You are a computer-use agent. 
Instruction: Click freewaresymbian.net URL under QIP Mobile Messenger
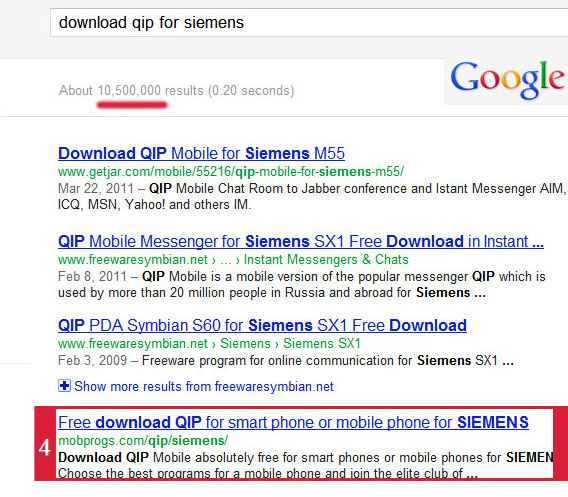(133, 259)
